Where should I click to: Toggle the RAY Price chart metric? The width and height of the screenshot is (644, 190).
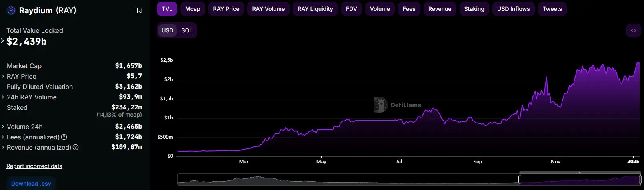click(x=226, y=9)
